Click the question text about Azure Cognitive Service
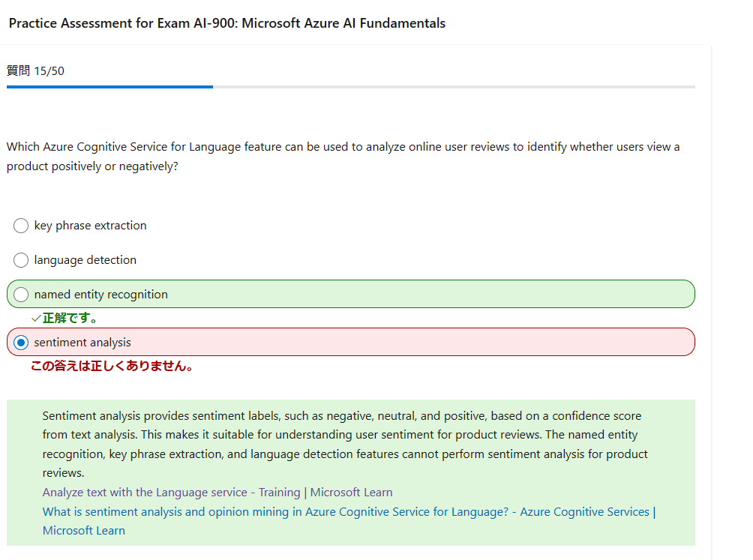This screenshot has height=560, width=753. [x=343, y=157]
